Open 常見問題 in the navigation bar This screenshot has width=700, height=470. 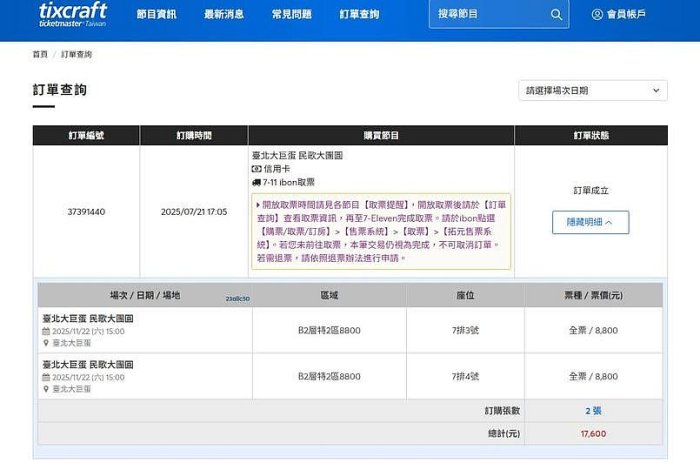tap(291, 14)
